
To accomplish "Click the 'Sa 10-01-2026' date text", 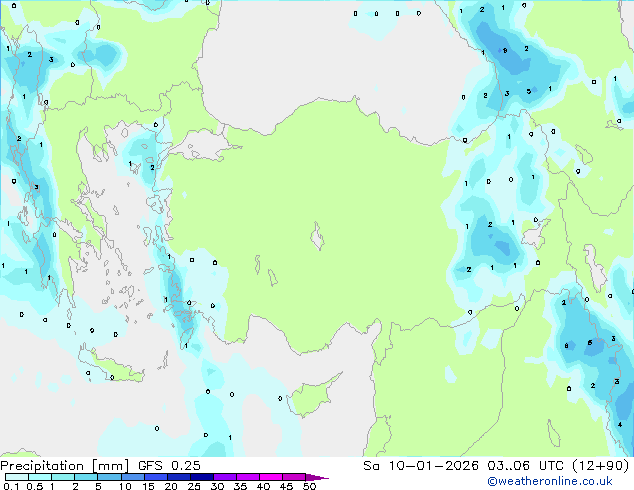I will pos(421,466).
